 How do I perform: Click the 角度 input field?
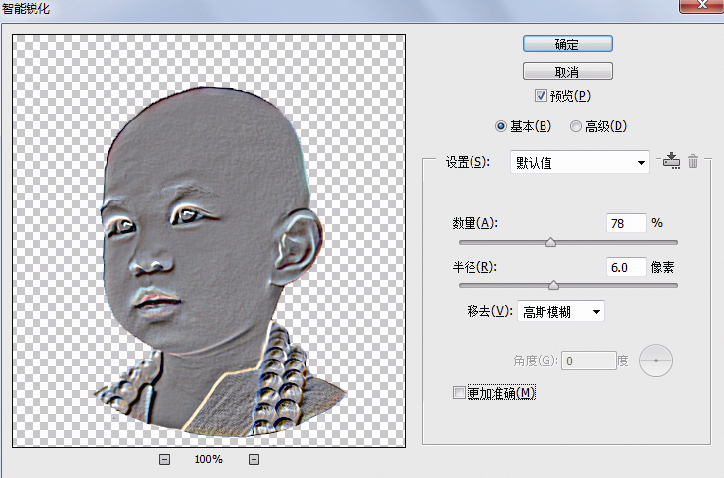pos(588,360)
